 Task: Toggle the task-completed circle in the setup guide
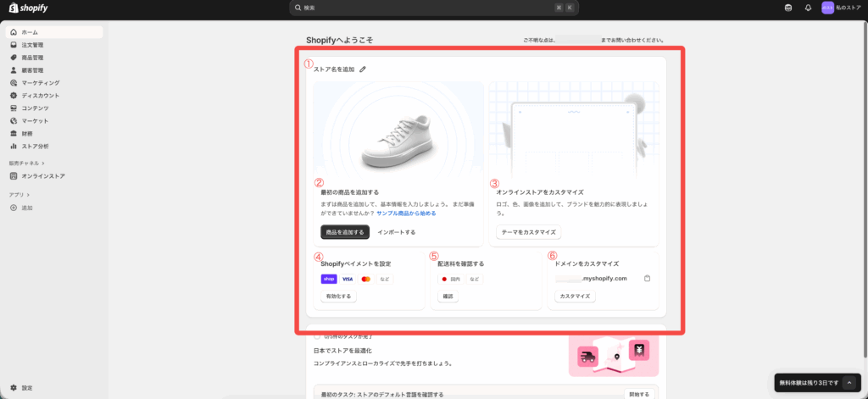(x=317, y=336)
